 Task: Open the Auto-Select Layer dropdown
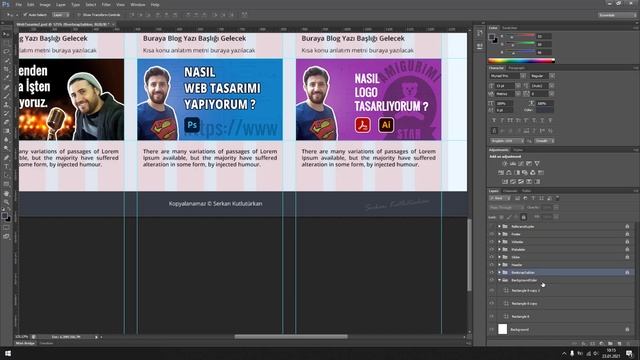(61, 15)
